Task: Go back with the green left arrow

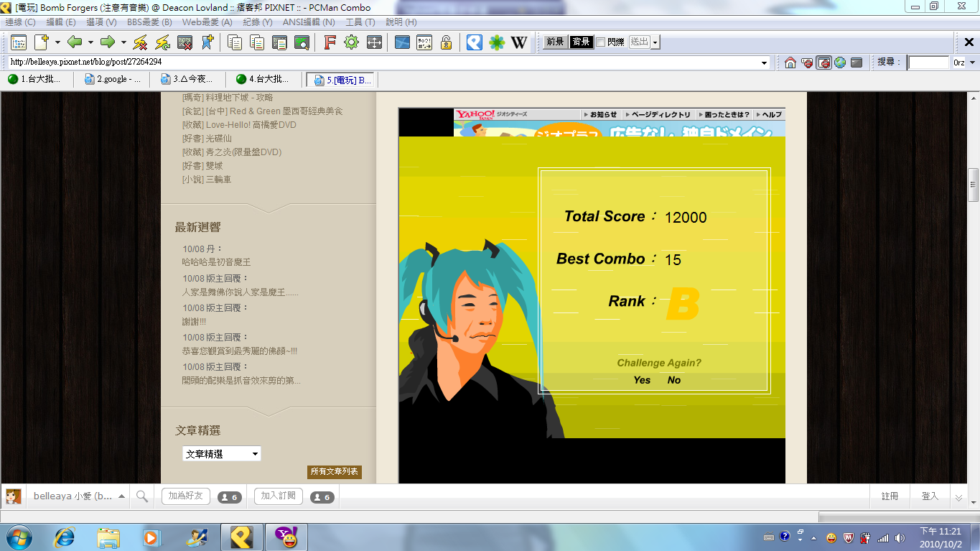Action: 75,42
